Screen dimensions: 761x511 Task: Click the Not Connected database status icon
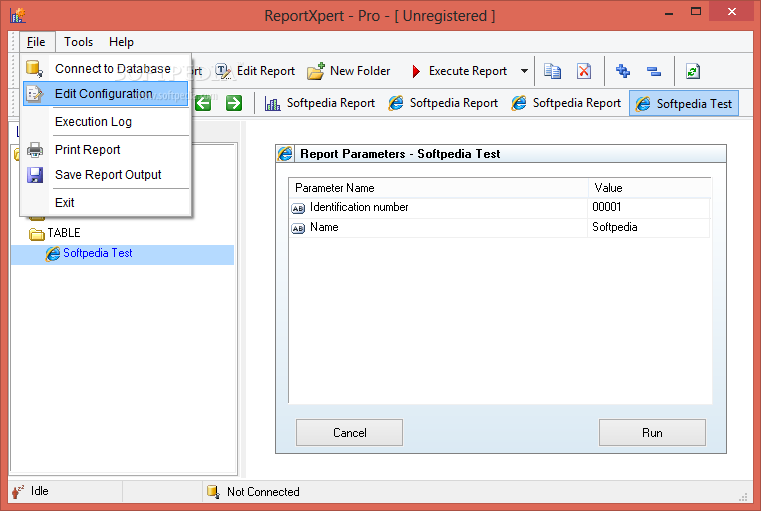(213, 492)
